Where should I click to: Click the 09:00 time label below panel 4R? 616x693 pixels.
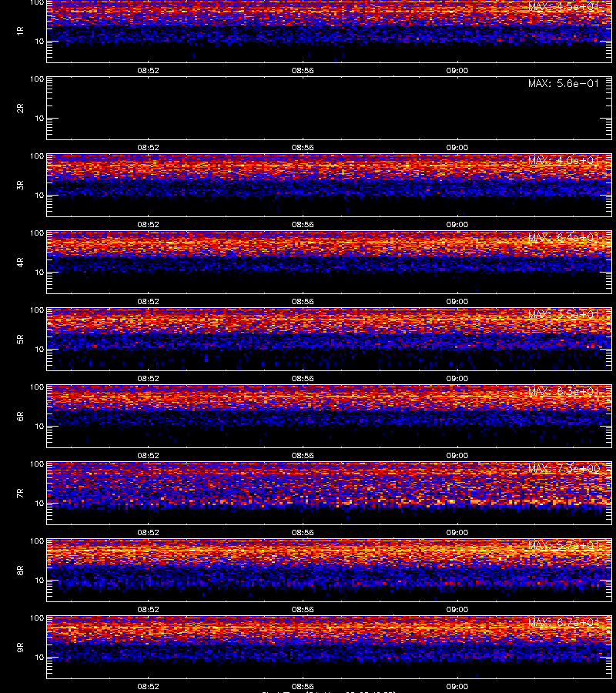[457, 302]
